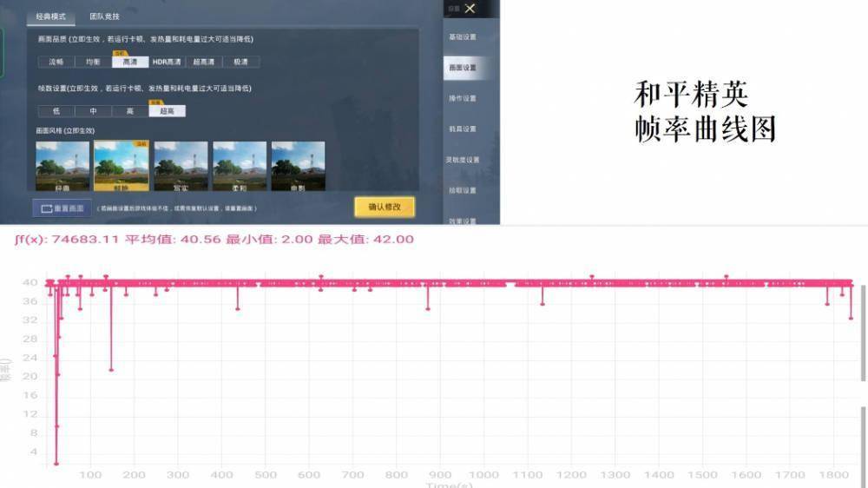This screenshot has height=488, width=868.
Task: Pick the 极清 graphics quality option
Action: tap(240, 63)
